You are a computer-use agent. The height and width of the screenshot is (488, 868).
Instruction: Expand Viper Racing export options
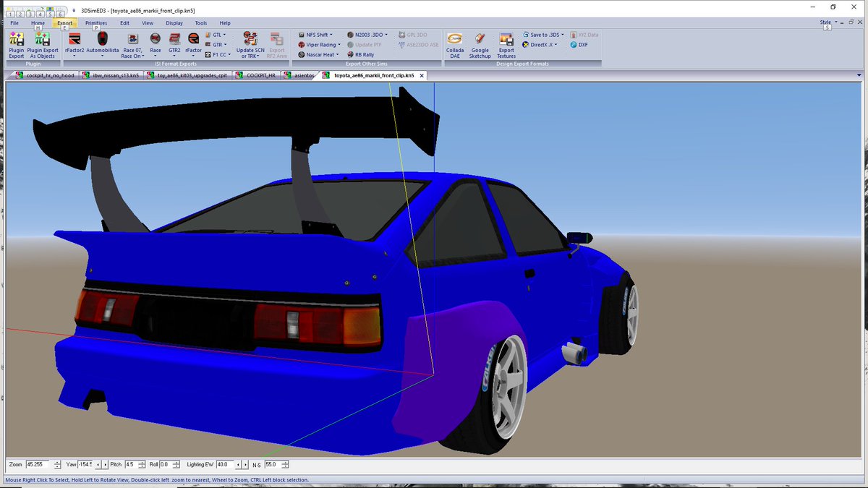point(319,44)
